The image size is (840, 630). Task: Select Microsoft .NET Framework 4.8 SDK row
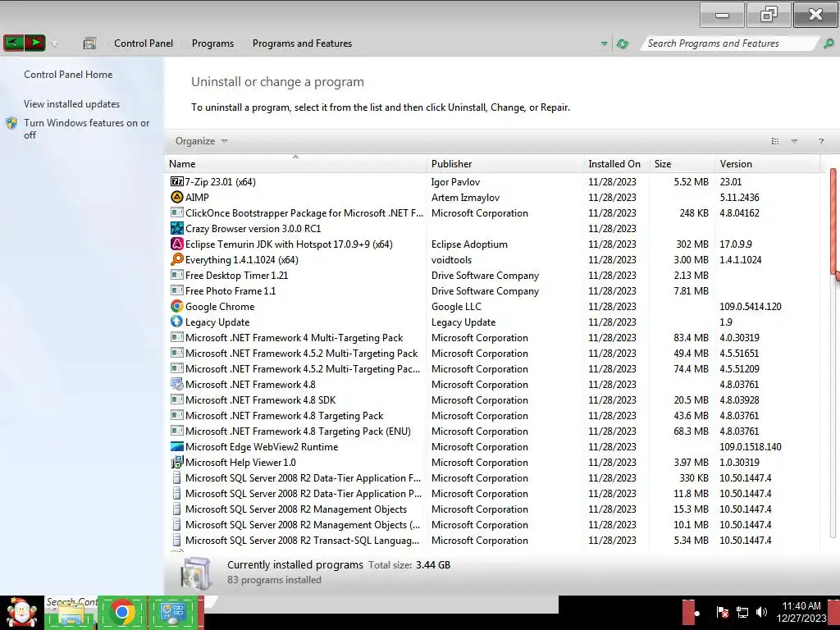pyautogui.click(x=493, y=400)
